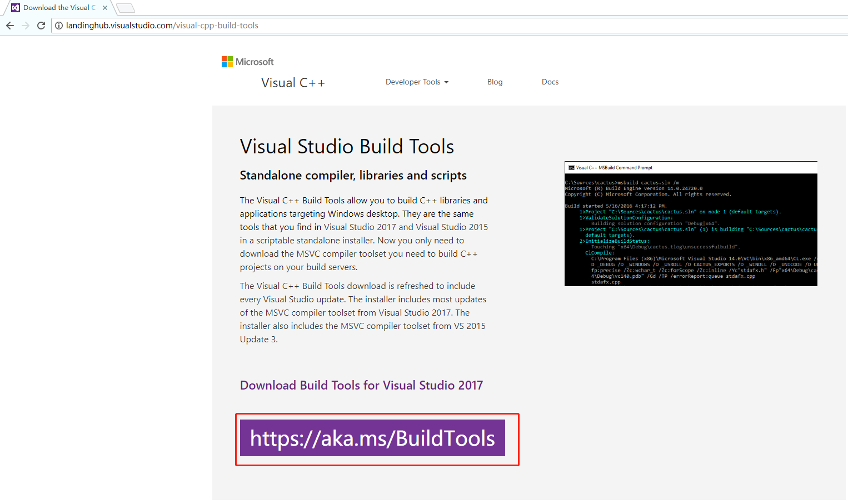This screenshot has width=848, height=504.
Task: Open the Blog page
Action: pos(495,82)
